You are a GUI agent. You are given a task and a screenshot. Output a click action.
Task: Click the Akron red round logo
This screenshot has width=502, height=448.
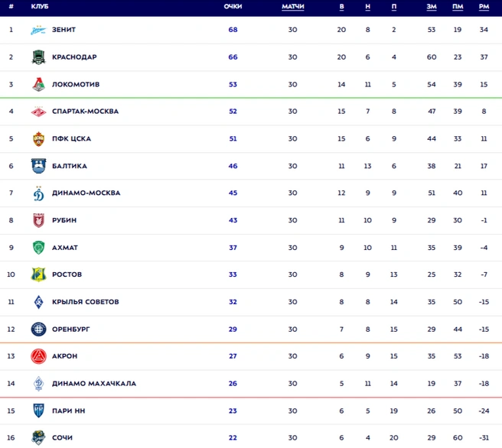click(x=38, y=356)
